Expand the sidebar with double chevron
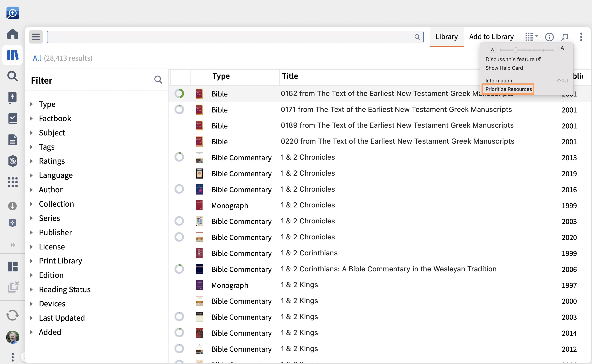Viewport: 592px width, 364px height. [13, 245]
